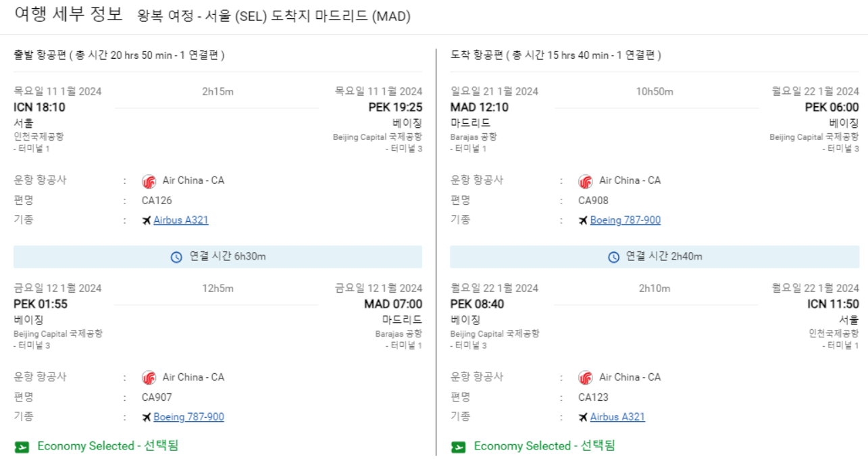
Task: Open the Airbus A321 link for flight CA123
Action: pyautogui.click(x=617, y=417)
